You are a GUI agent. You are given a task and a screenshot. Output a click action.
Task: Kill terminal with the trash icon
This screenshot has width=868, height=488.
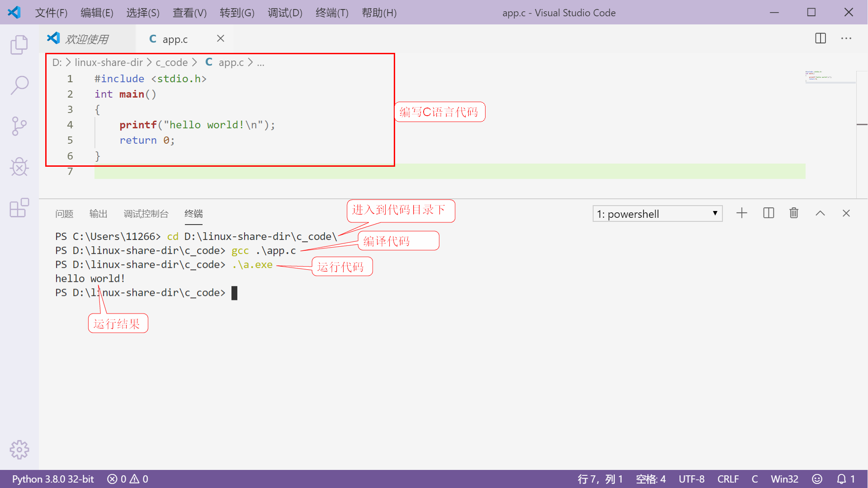(794, 213)
